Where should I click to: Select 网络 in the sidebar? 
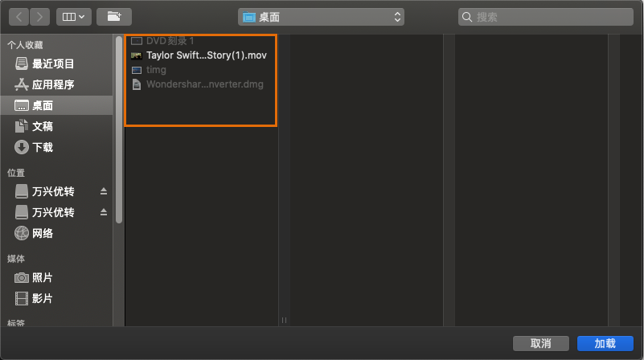43,233
